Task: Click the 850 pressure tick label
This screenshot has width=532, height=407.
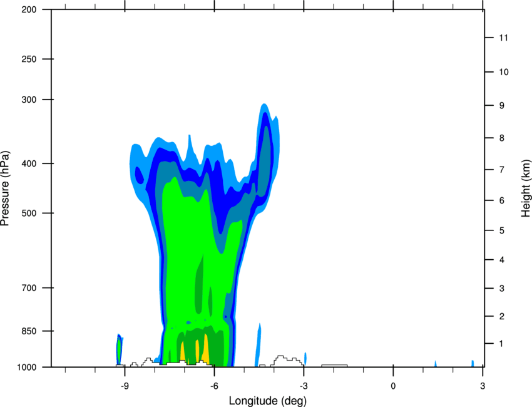Action: tap(29, 331)
